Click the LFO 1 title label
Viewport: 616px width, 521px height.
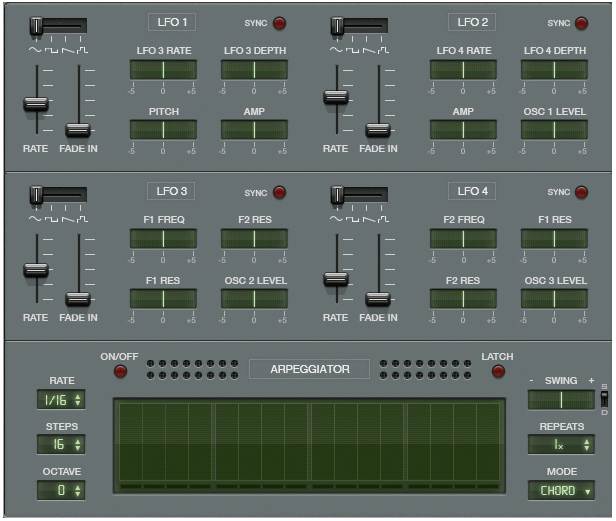pyautogui.click(x=172, y=22)
